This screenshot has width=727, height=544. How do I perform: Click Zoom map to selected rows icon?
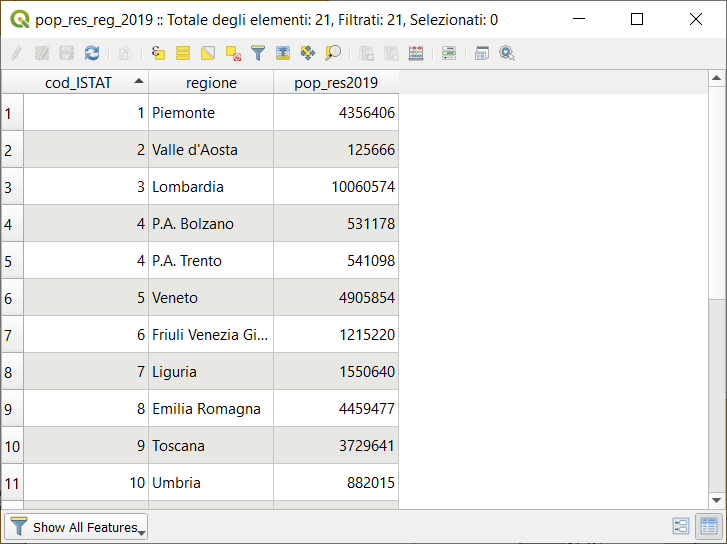333,53
